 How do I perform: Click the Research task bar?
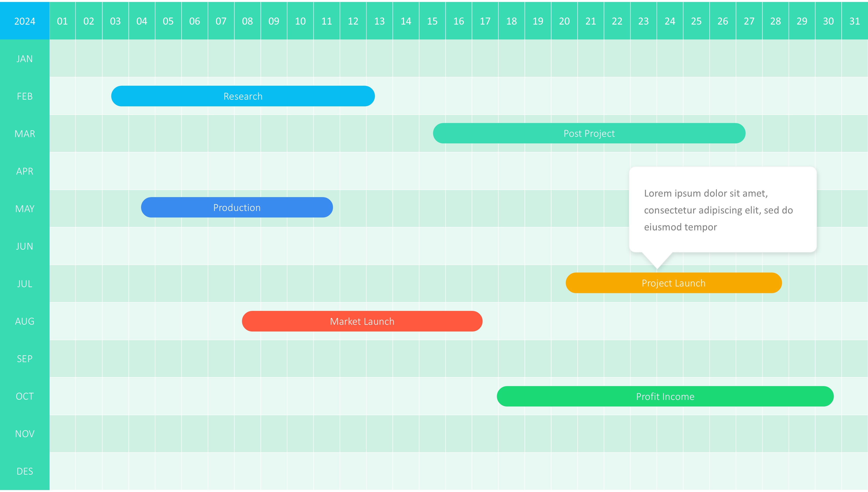point(243,96)
